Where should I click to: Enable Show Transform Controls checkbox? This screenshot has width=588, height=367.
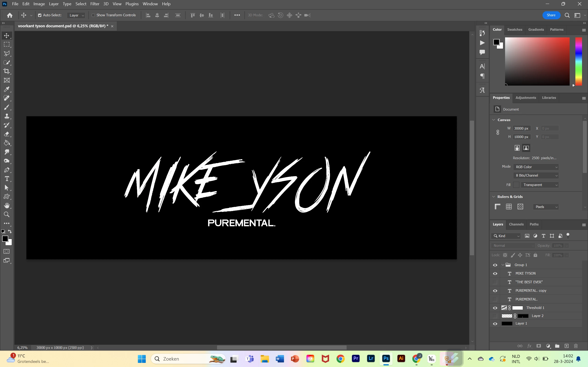93,15
